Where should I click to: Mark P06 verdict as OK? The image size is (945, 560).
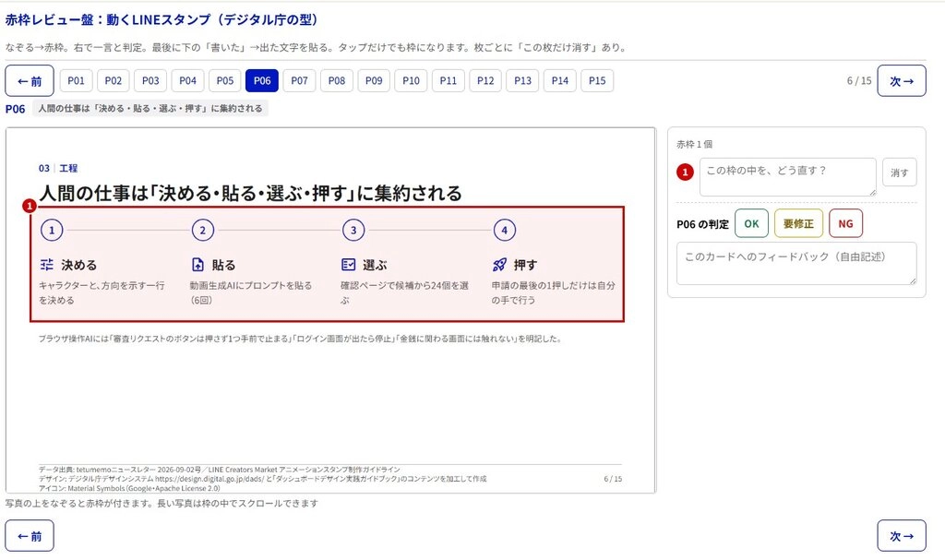[x=751, y=223]
